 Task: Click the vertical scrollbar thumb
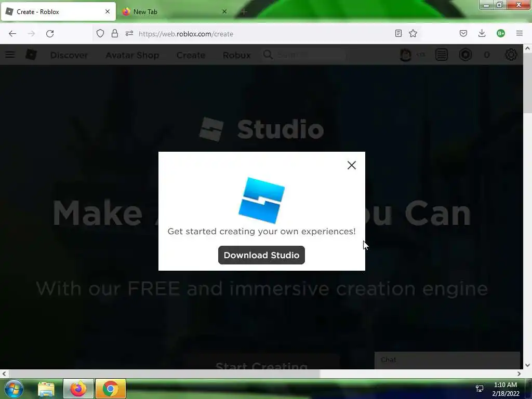click(x=527, y=84)
